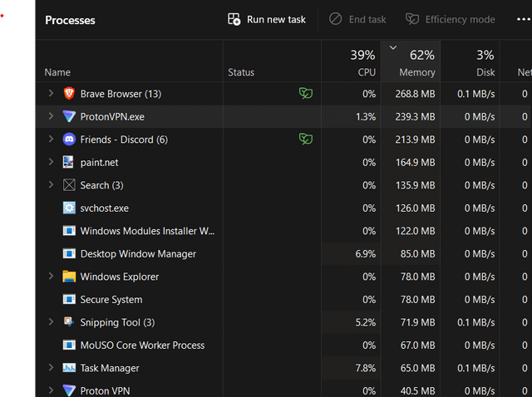Click the End task button label
532x397 pixels.
(367, 20)
